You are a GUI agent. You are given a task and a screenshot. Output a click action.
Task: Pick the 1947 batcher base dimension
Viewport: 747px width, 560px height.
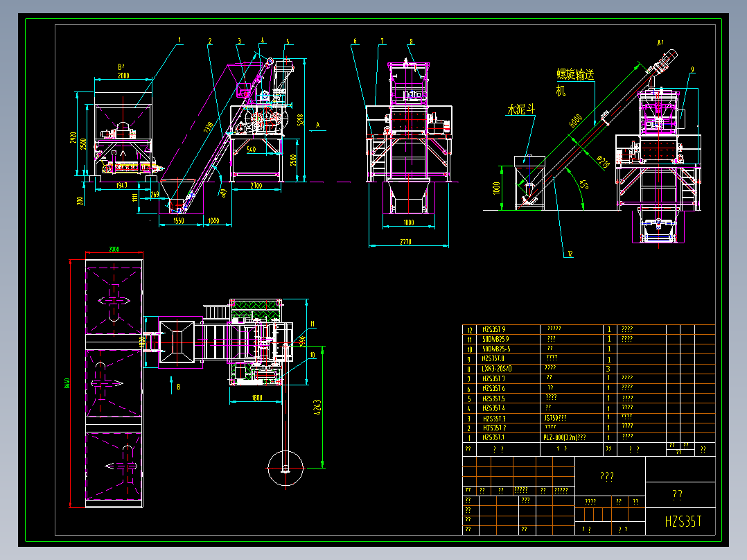click(122, 186)
